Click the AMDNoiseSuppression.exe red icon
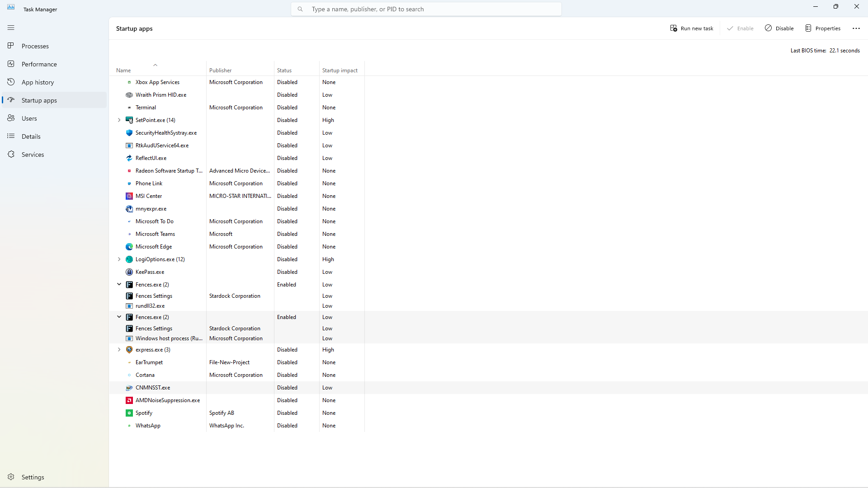The image size is (868, 488). 129,400
